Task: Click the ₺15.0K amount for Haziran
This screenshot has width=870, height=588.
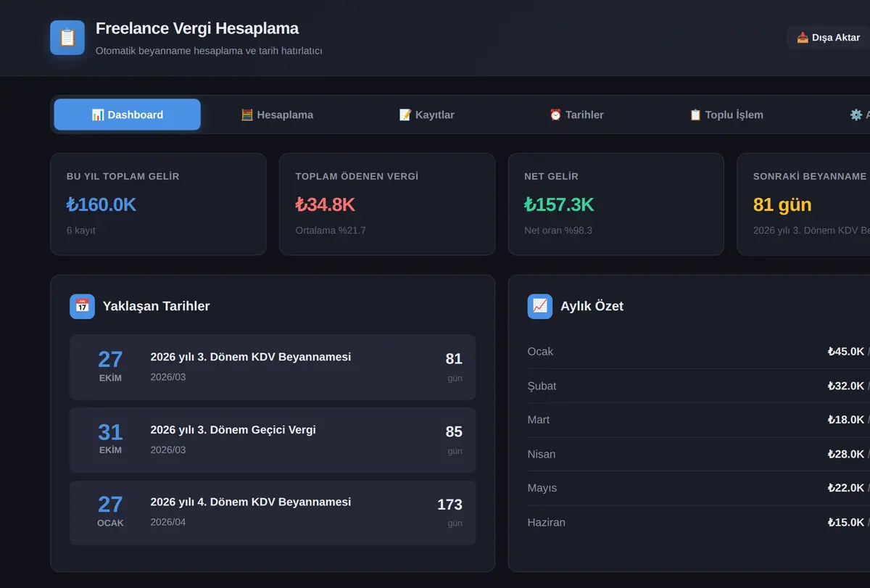Action: [846, 522]
